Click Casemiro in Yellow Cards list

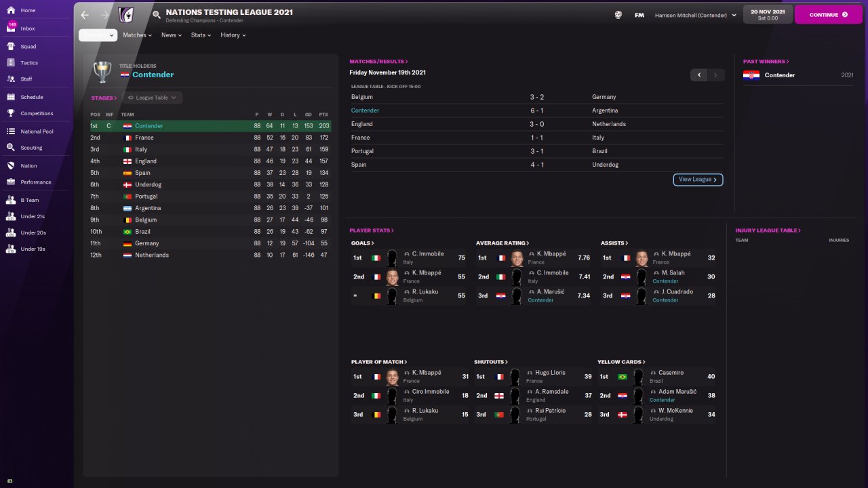pyautogui.click(x=671, y=373)
